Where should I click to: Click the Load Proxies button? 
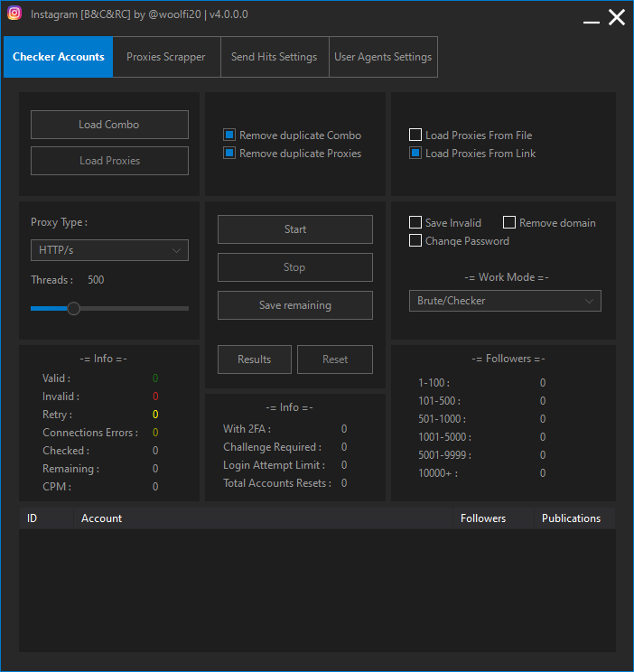109,161
